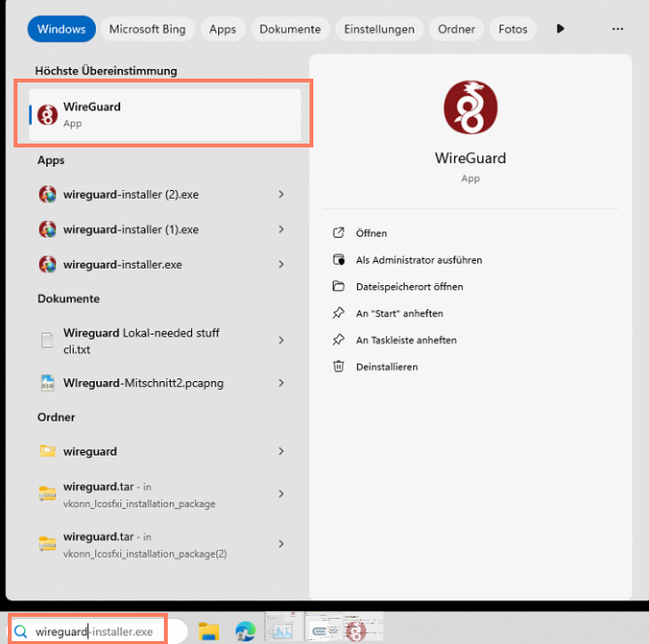
Task: Expand wireguard-installer (1).exe details chevron
Action: click(281, 229)
